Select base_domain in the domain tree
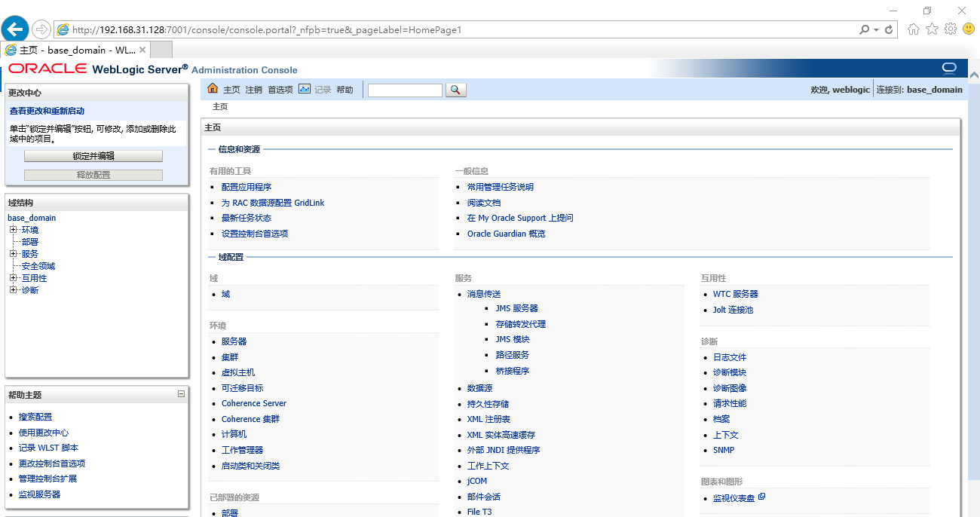The width and height of the screenshot is (980, 517). (32, 218)
